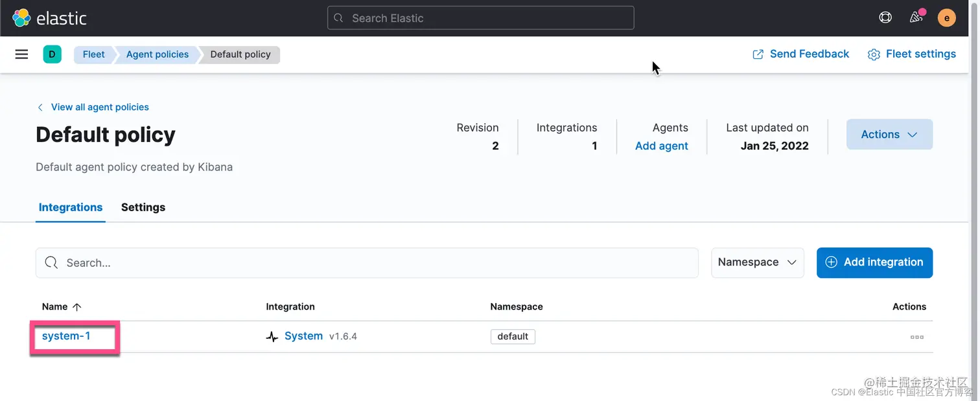Click the Add integration button
Viewport: 980px width, 401px height.
pyautogui.click(x=874, y=262)
